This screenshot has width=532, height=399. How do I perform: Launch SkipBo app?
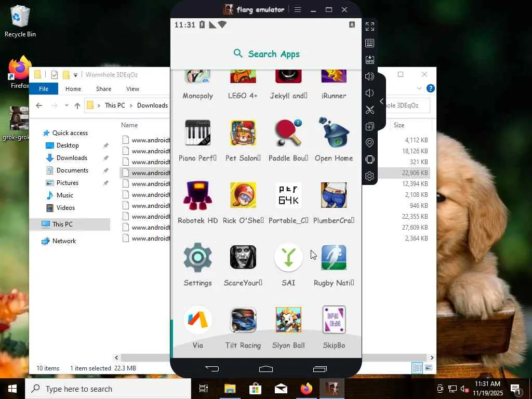(334, 320)
